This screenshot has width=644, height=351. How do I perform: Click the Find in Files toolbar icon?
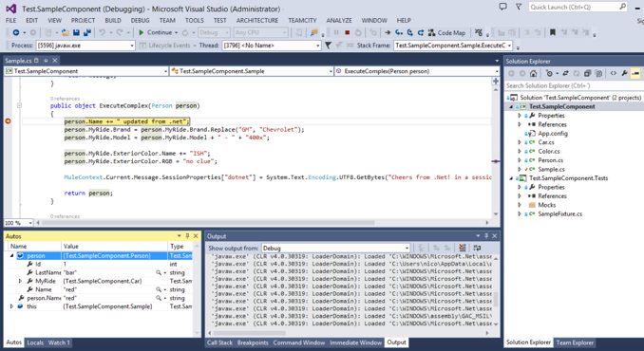pyautogui.click(x=313, y=32)
